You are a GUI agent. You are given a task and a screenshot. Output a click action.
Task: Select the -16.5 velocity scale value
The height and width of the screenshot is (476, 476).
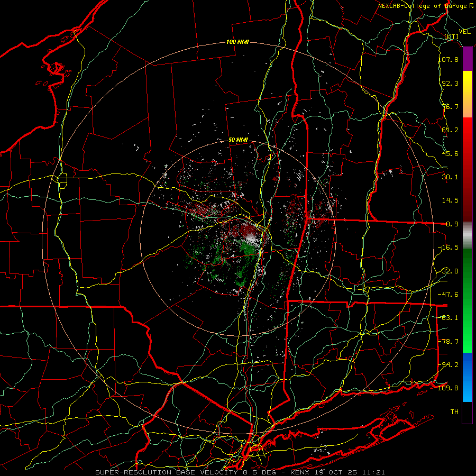tap(448, 248)
